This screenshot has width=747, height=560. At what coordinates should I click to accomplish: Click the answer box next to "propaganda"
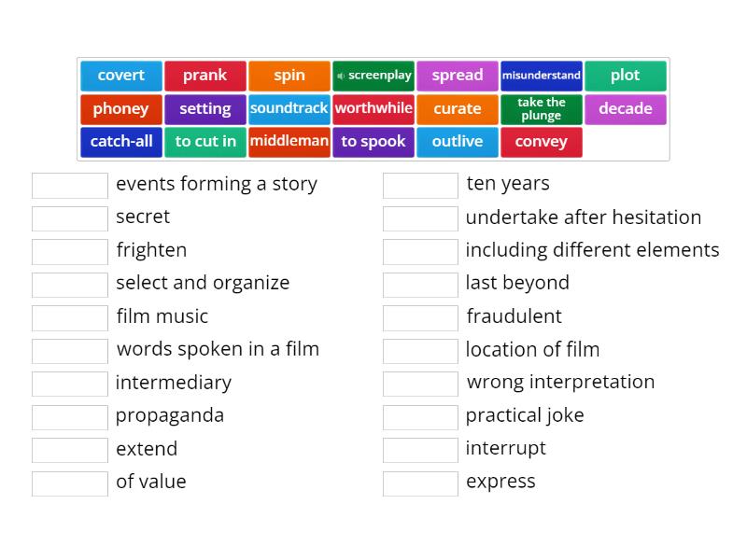(x=69, y=417)
